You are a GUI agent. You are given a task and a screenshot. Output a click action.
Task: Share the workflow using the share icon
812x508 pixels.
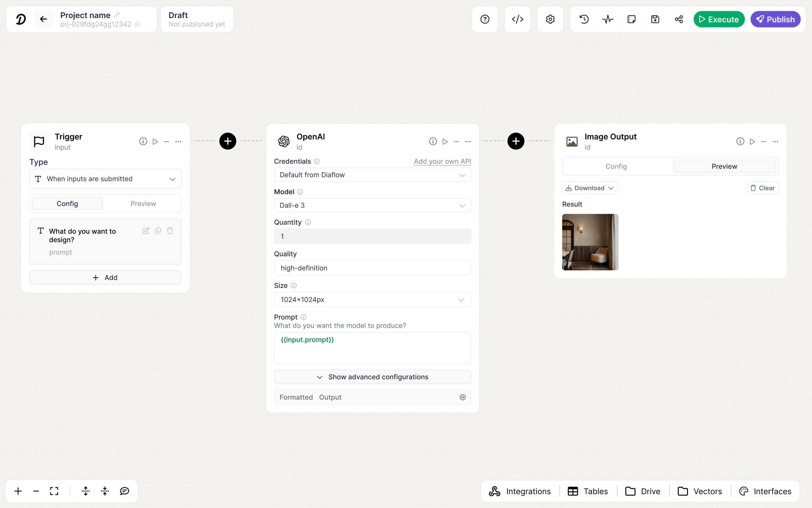click(x=679, y=19)
